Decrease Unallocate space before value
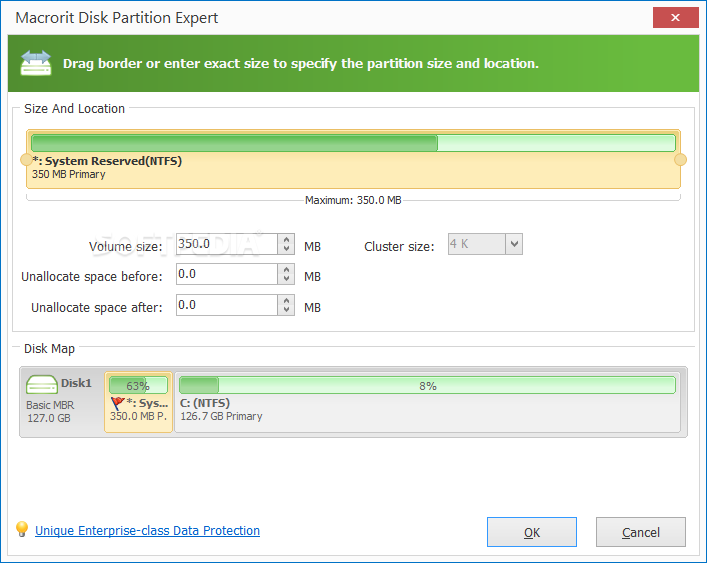Image resolution: width=707 pixels, height=563 pixels. [x=286, y=279]
